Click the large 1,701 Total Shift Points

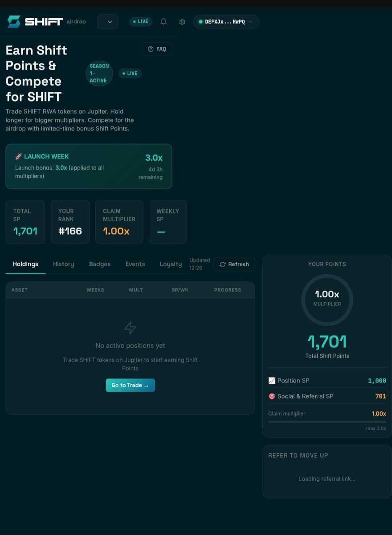tap(327, 342)
